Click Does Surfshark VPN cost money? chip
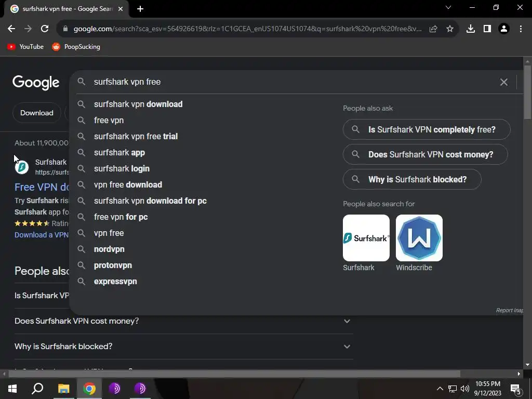532x399 pixels. coord(425,154)
